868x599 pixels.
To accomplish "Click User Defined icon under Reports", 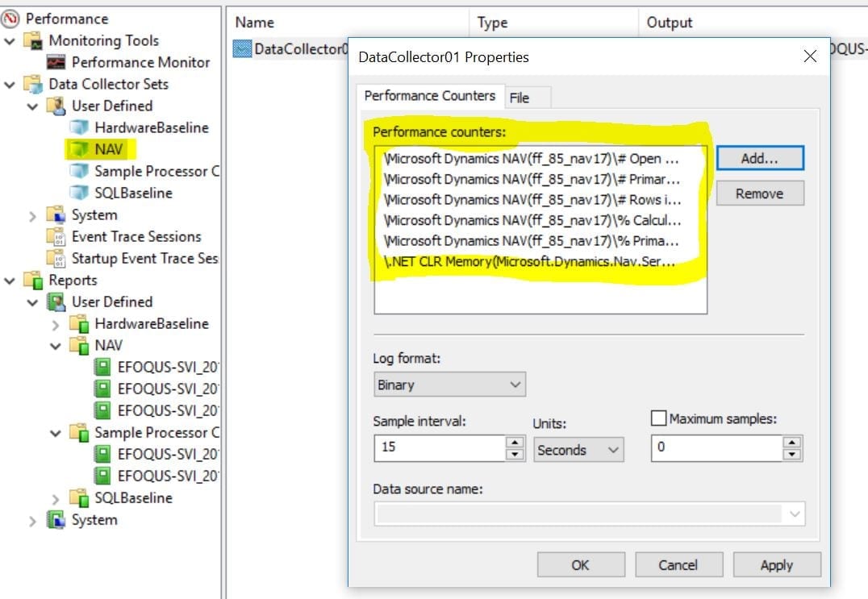I will click(x=56, y=302).
